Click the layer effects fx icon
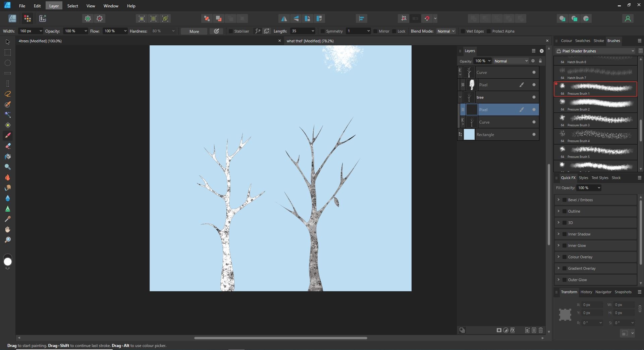The width and height of the screenshot is (644, 350). [513, 330]
